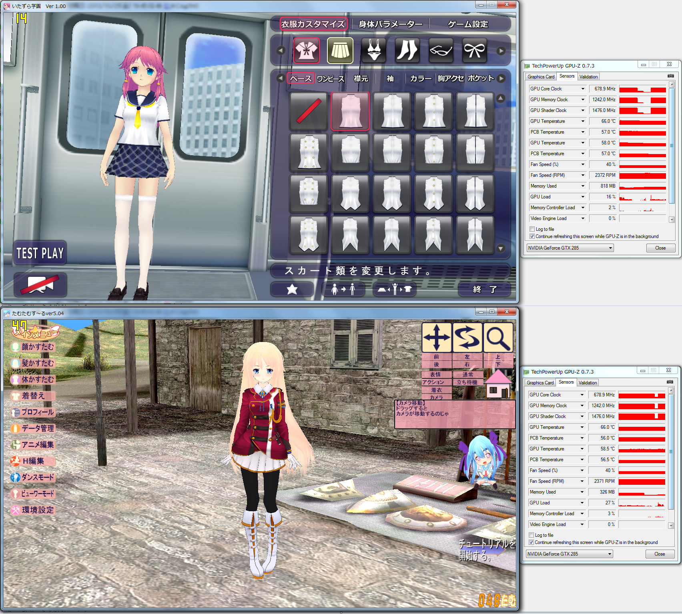
Task: Select the skirt clothing category icon
Action: 340,51
